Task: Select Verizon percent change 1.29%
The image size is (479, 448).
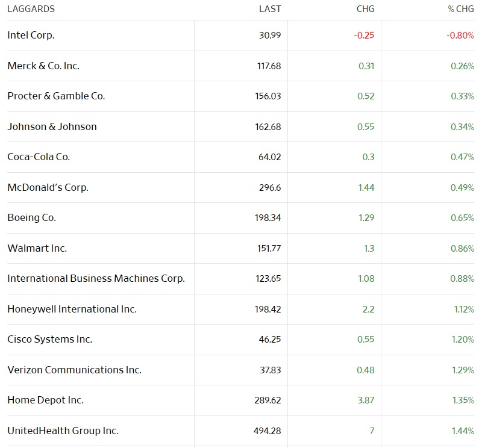Action: point(463,370)
